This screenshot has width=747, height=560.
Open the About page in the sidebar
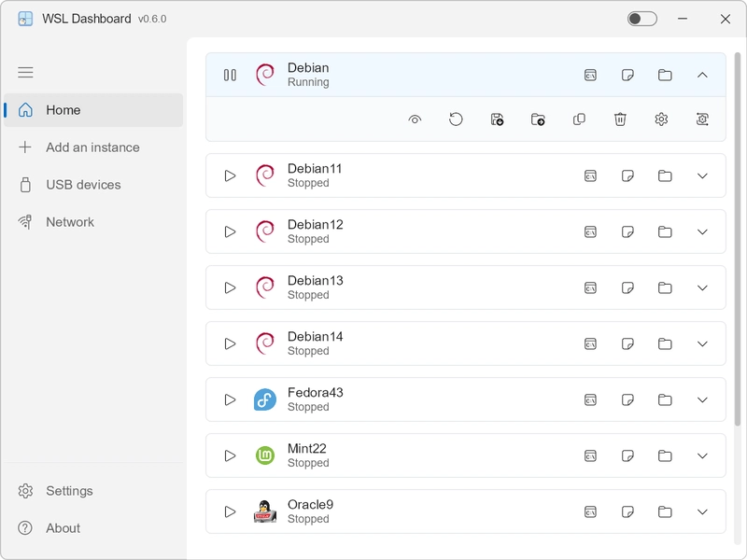[63, 528]
